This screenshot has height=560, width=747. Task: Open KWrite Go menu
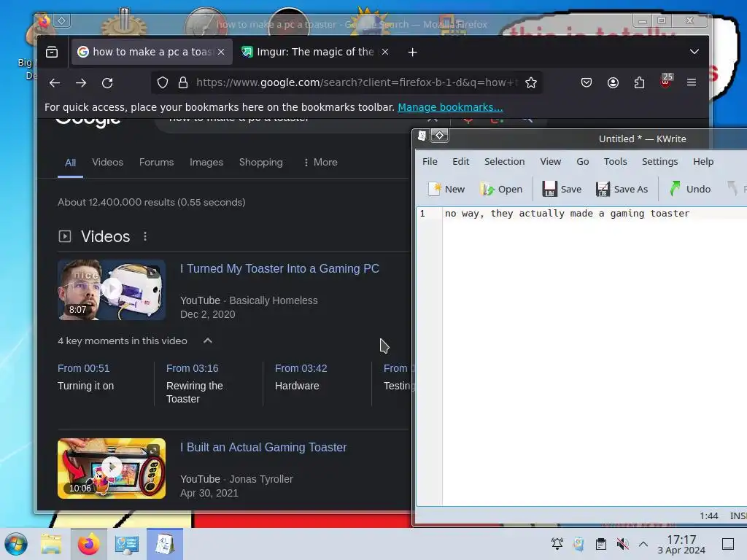(583, 162)
